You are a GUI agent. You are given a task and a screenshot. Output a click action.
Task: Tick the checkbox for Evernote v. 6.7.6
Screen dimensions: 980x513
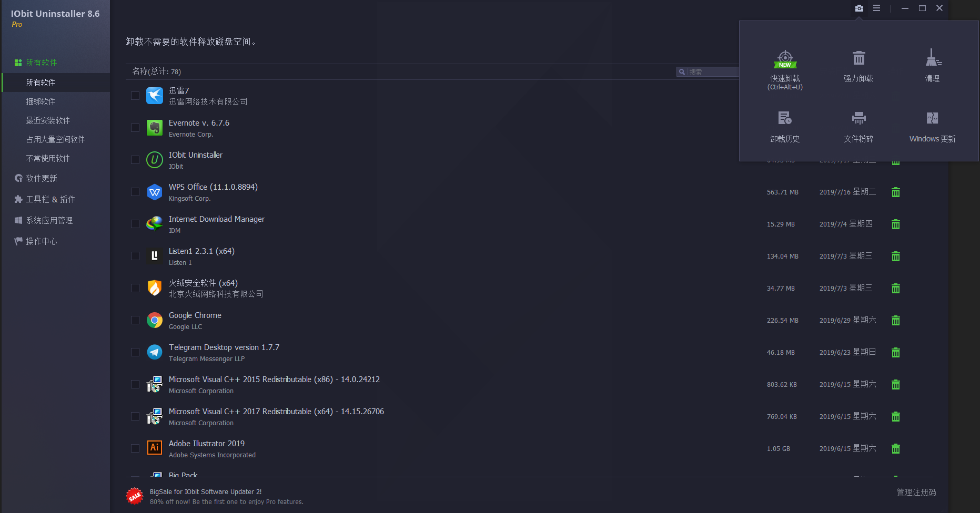pyautogui.click(x=135, y=128)
